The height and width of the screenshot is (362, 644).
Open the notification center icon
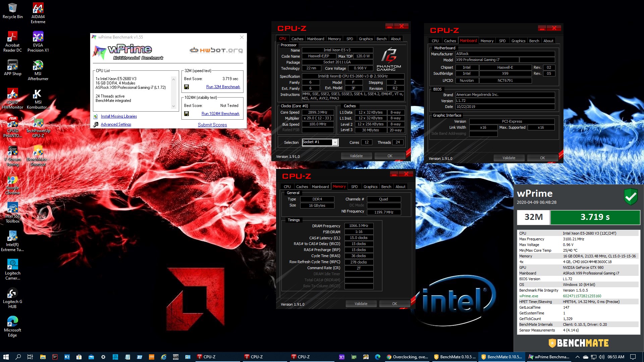pos(633,357)
